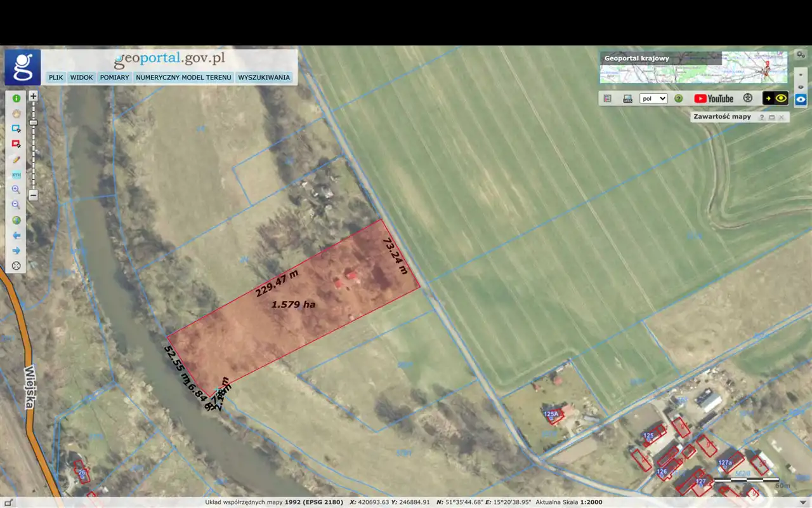Image resolution: width=812 pixels, height=508 pixels.
Task: Open the print map icon
Action: (627, 98)
